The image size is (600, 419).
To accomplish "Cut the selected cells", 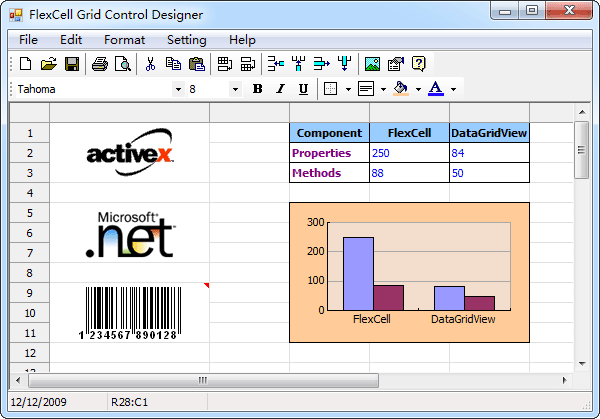I will coord(150,64).
